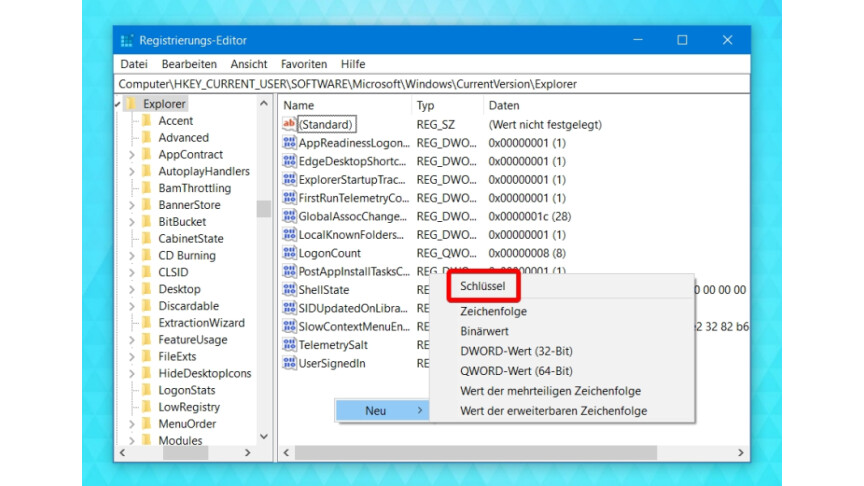This screenshot has height=486, width=864.
Task: Expand the BitBucket tree node
Action: (x=132, y=222)
